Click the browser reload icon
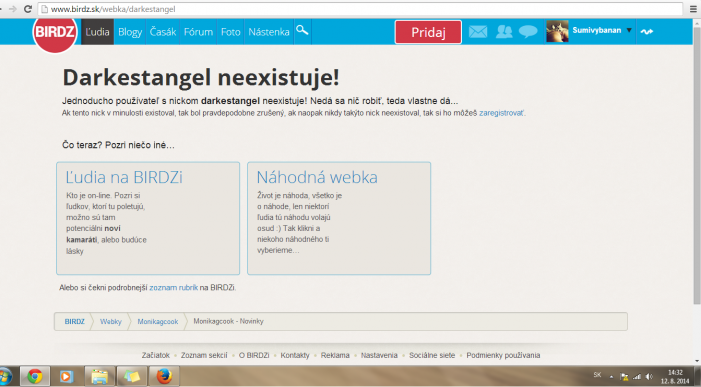This screenshot has width=701, height=387. tap(28, 9)
